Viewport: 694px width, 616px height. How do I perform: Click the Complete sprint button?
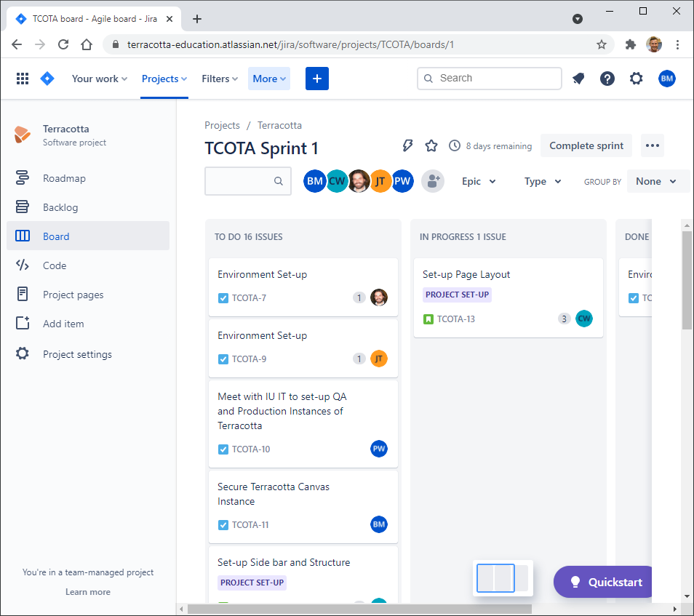tap(586, 145)
